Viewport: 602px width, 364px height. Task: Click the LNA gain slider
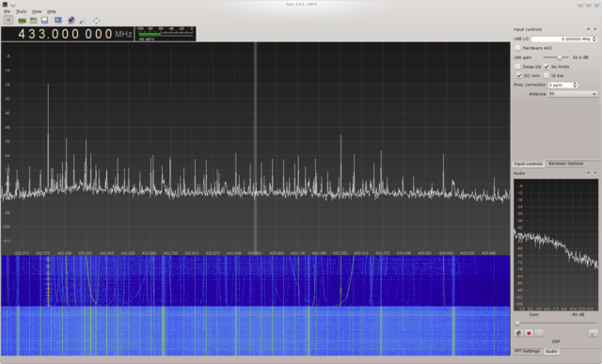point(557,57)
